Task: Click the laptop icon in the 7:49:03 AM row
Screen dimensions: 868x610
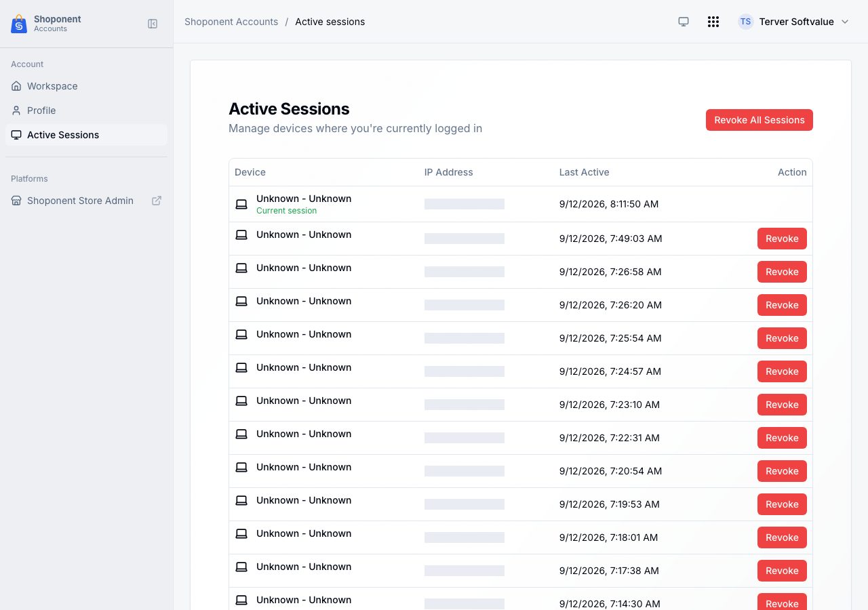Action: [x=241, y=235]
